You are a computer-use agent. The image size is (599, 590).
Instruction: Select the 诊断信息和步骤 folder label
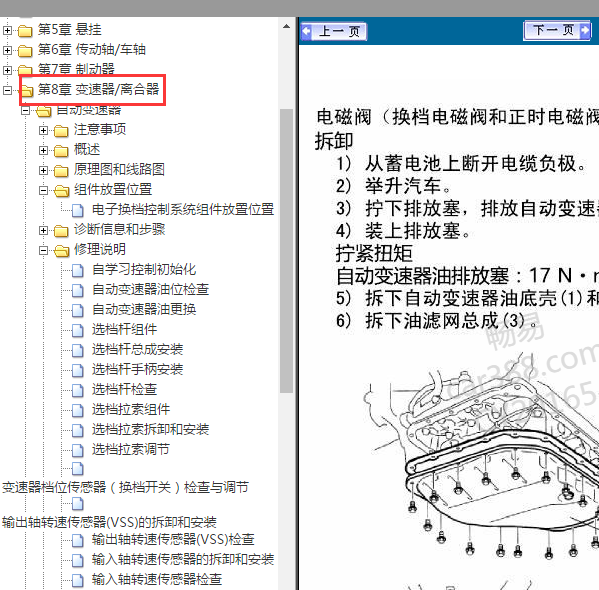pos(119,229)
